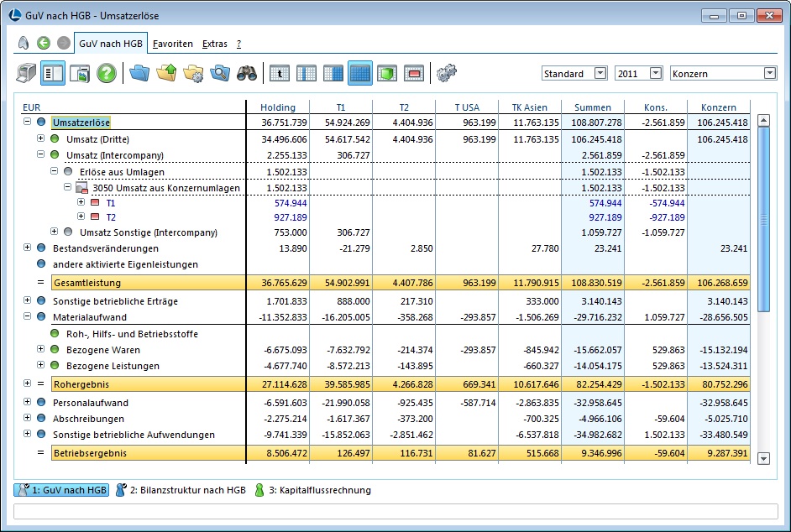Open the year 2011 dropdown
This screenshot has width=791, height=532.
pos(656,73)
